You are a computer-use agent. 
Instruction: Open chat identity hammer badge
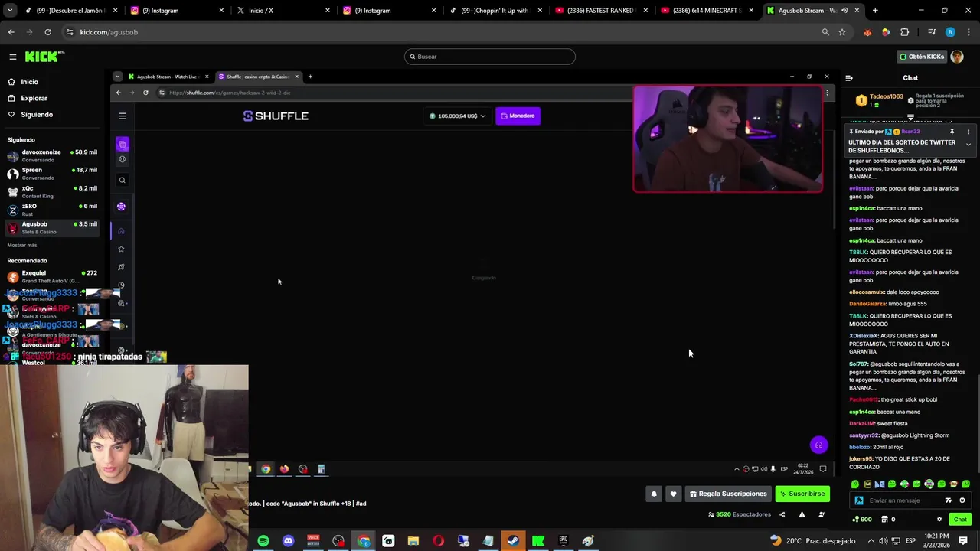click(x=859, y=500)
